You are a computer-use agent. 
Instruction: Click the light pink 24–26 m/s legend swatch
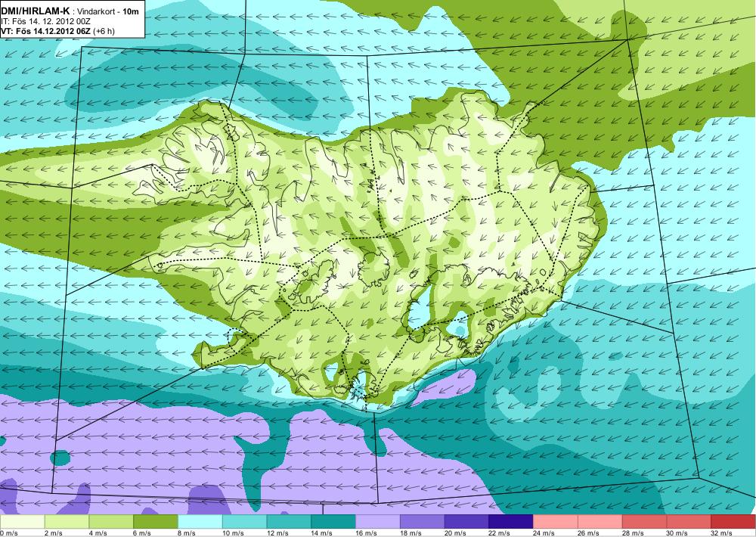(556, 522)
